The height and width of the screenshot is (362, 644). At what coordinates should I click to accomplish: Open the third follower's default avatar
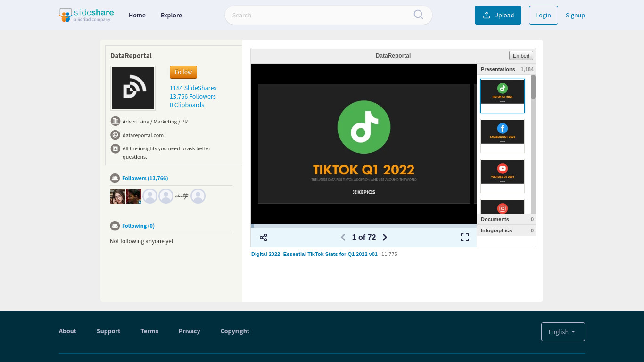[150, 196]
